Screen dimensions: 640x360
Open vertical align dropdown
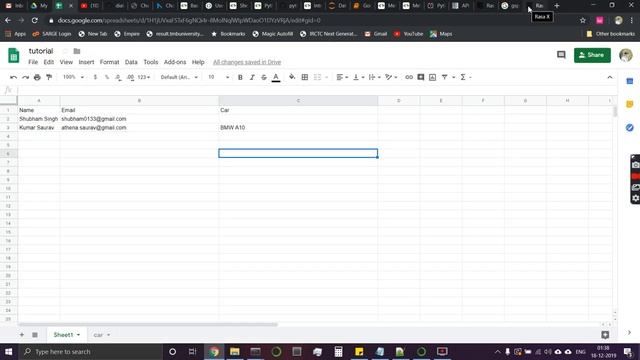358,77
